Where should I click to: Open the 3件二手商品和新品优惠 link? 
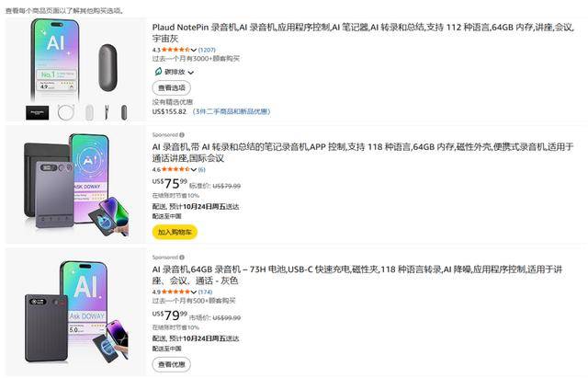tap(232, 111)
